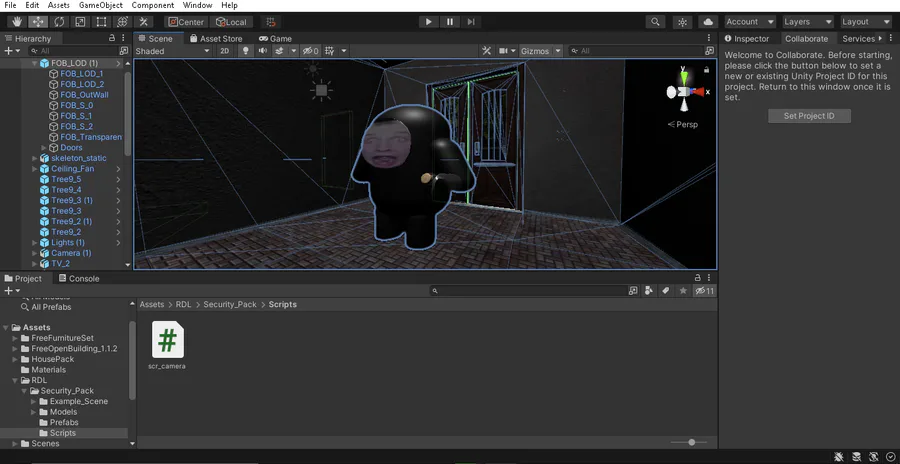
Task: Switch to the Inspector tab
Action: 747,38
